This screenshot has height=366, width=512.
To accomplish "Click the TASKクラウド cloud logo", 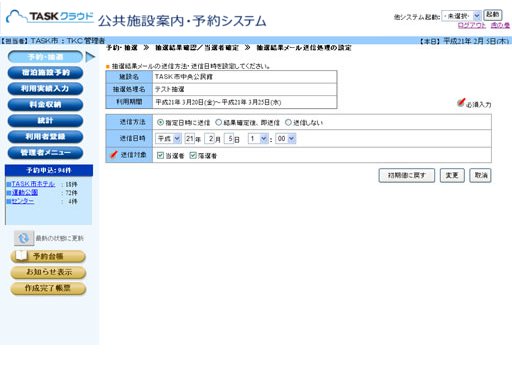I will coord(49,17).
